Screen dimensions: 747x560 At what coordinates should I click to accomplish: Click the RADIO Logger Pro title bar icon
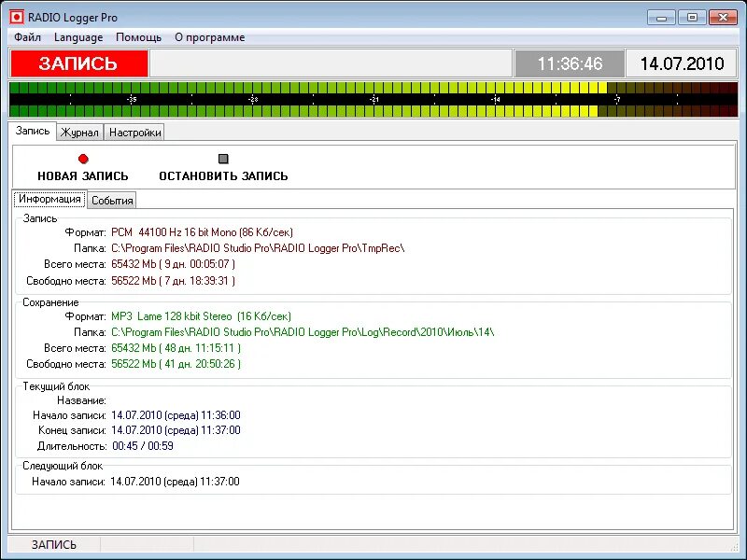(x=17, y=18)
